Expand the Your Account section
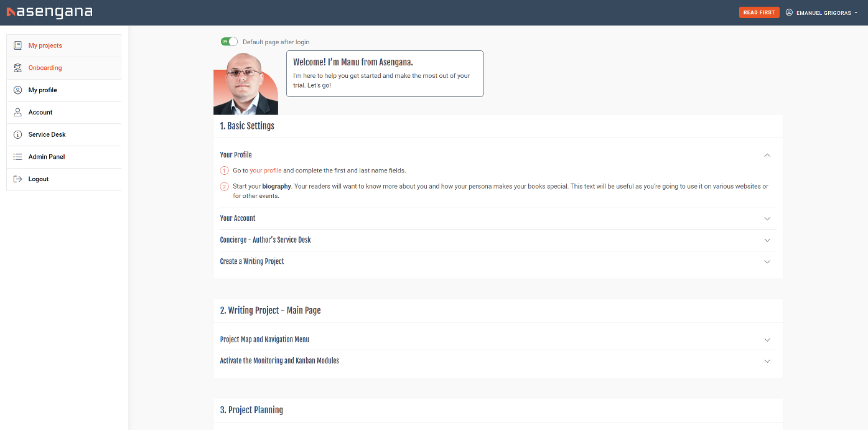Image resolution: width=868 pixels, height=430 pixels. coord(767,218)
